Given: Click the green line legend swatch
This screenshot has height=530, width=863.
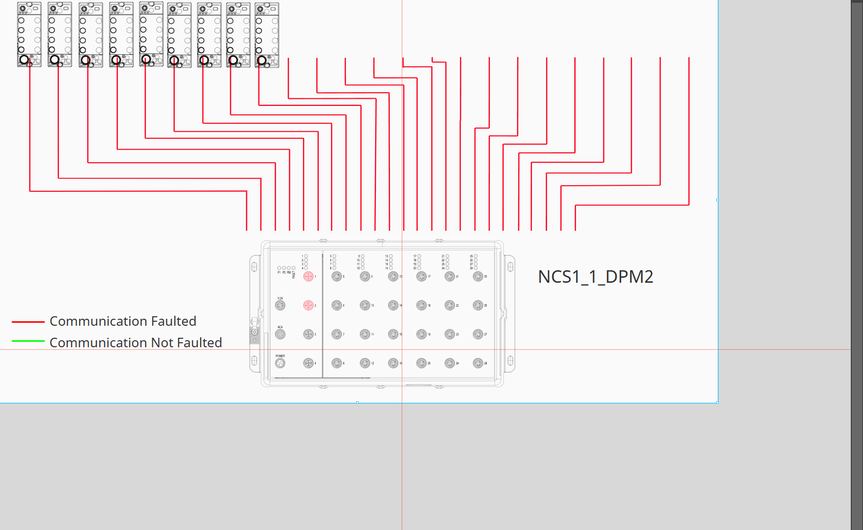Looking at the screenshot, I should (x=28, y=342).
